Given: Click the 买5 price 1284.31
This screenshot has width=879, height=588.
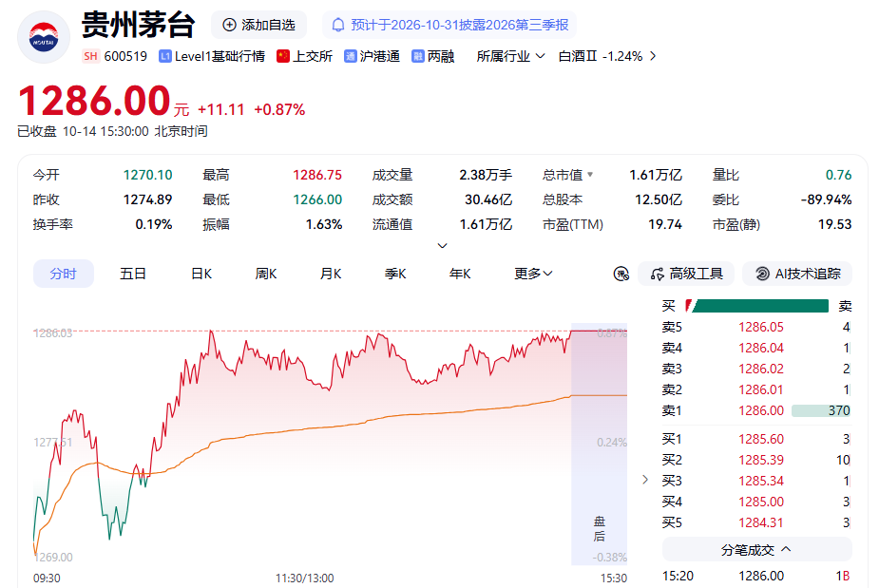Looking at the screenshot, I should pos(761,522).
